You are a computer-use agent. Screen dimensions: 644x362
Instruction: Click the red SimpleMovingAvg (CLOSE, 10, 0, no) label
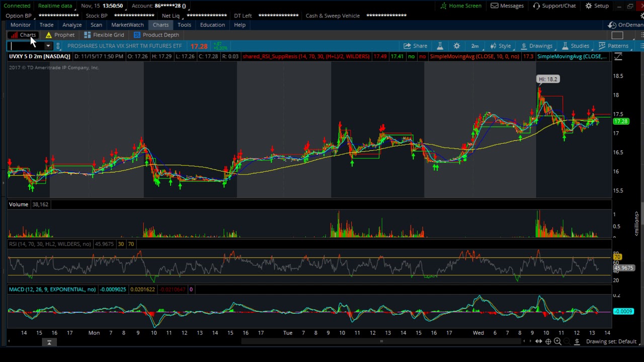[474, 56]
